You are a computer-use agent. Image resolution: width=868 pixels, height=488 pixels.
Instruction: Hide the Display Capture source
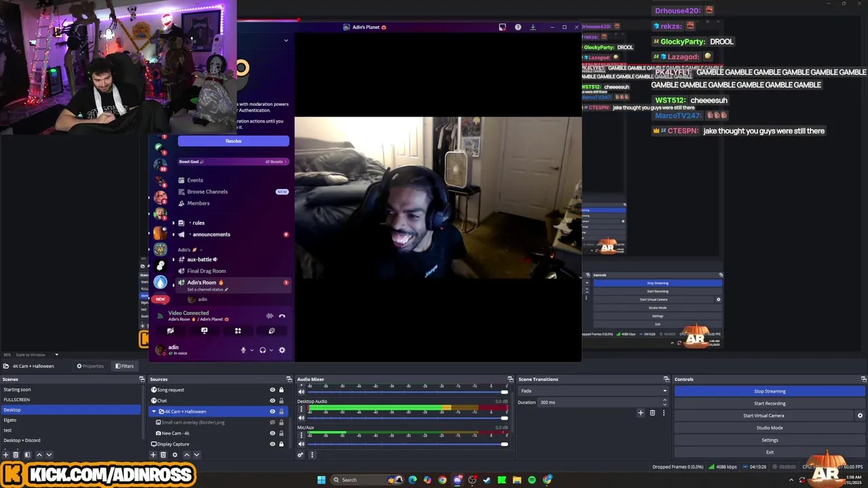coord(273,444)
